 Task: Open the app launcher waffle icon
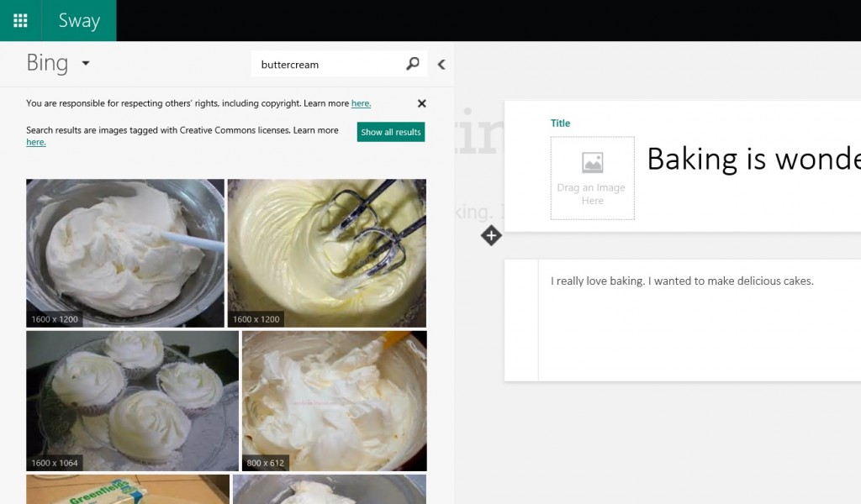(20, 20)
